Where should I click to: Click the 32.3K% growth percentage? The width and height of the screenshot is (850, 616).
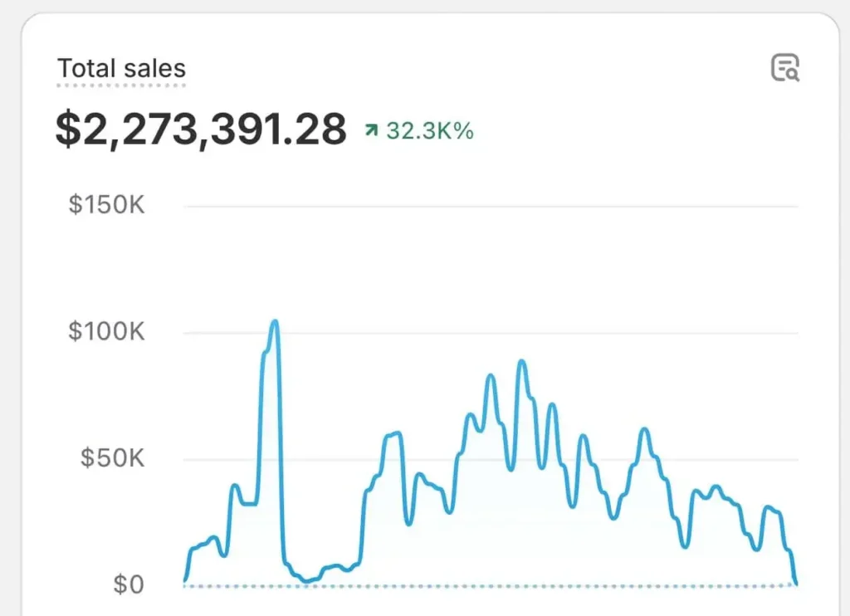click(429, 130)
